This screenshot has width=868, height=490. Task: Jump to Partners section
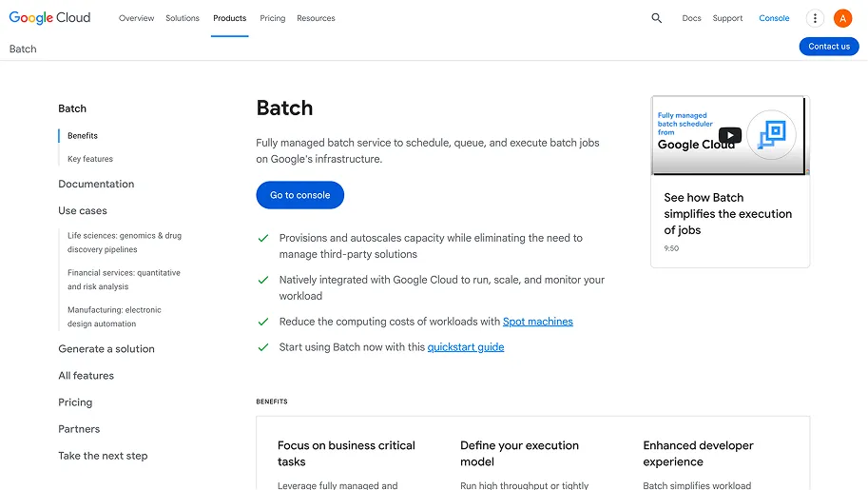tap(79, 429)
